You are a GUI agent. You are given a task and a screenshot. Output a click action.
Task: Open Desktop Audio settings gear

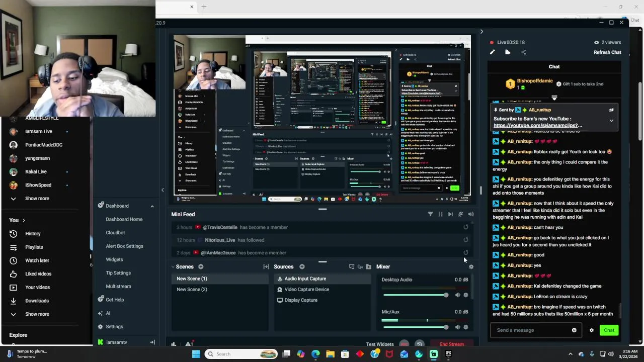coord(466,295)
